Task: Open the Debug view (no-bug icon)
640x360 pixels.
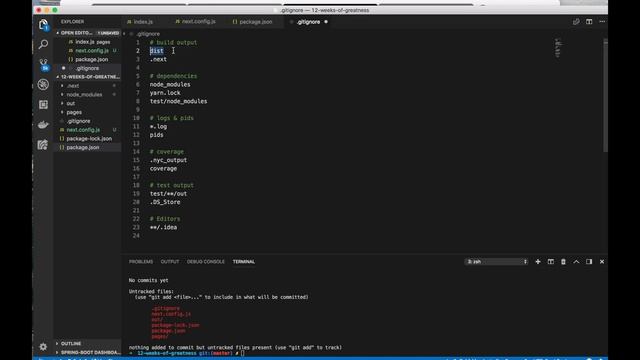Action: point(43,84)
